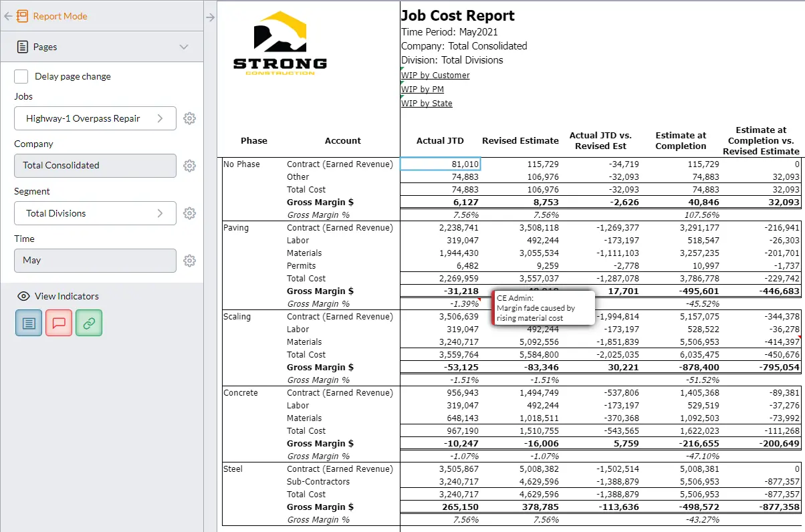Screen dimensions: 805x532
Task: Click the Actual JTD column header
Action: pos(440,140)
